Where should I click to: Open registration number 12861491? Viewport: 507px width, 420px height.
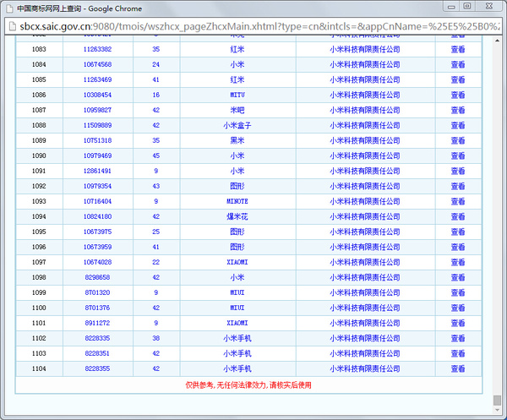(x=98, y=171)
